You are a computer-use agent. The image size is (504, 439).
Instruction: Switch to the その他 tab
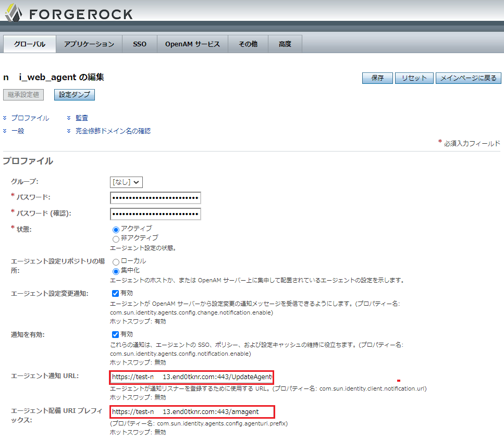click(x=248, y=44)
